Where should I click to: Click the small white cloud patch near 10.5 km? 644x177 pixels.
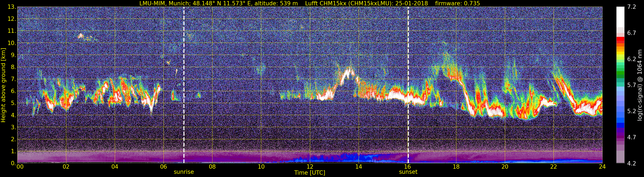pos(81,36)
